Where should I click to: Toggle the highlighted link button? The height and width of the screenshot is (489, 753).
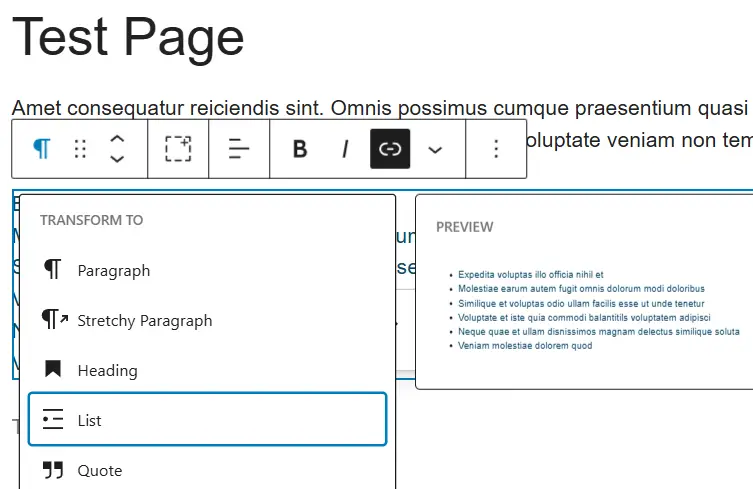coord(390,149)
